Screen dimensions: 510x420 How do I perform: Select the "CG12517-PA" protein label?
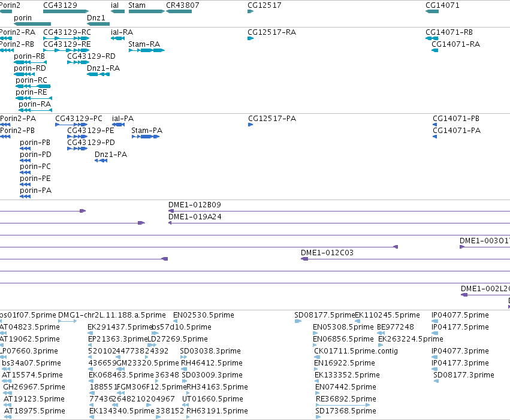pos(272,119)
